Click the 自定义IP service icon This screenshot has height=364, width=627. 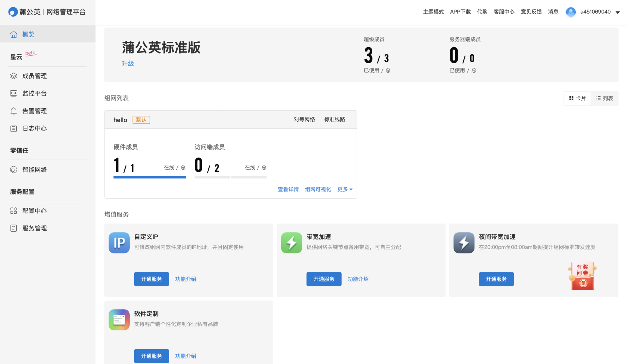pyautogui.click(x=119, y=243)
